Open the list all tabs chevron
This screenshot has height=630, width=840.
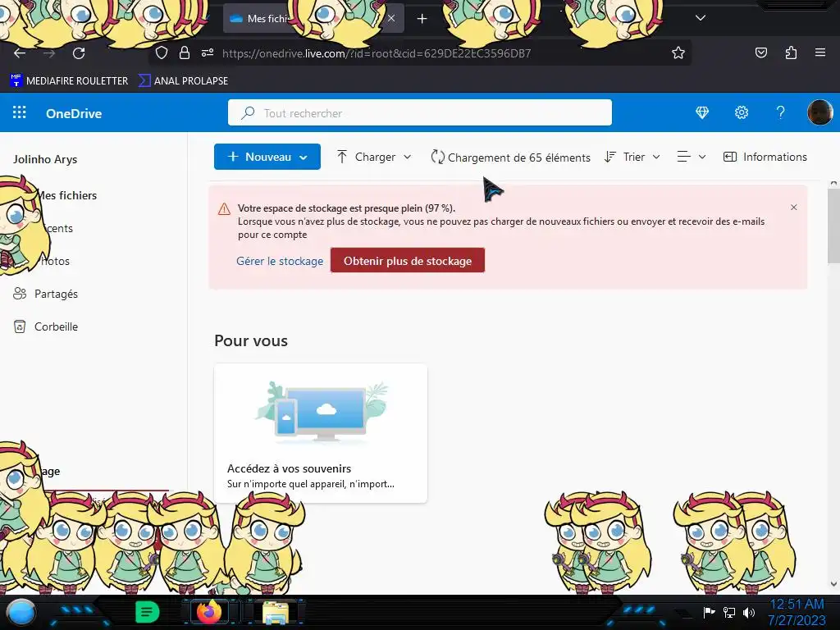[701, 18]
